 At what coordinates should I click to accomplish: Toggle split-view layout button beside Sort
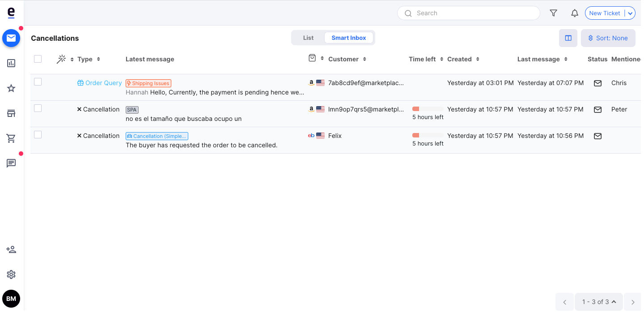tap(568, 38)
